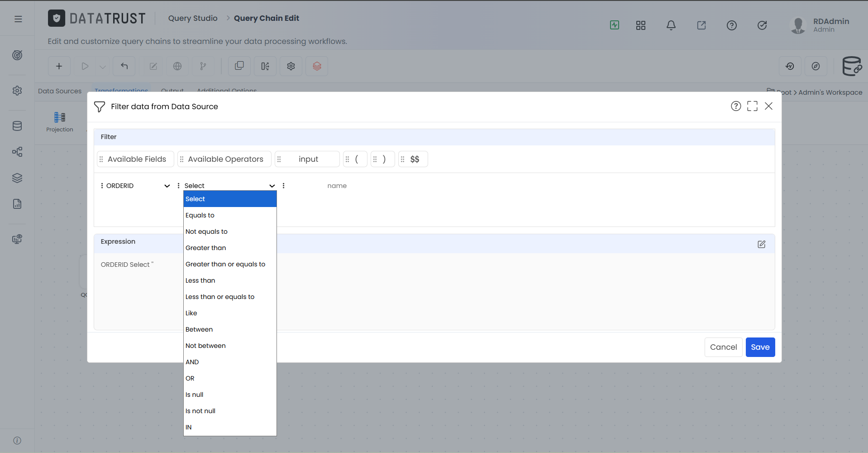The image size is (868, 453).
Task: Choose Equals to operator
Action: (230, 215)
